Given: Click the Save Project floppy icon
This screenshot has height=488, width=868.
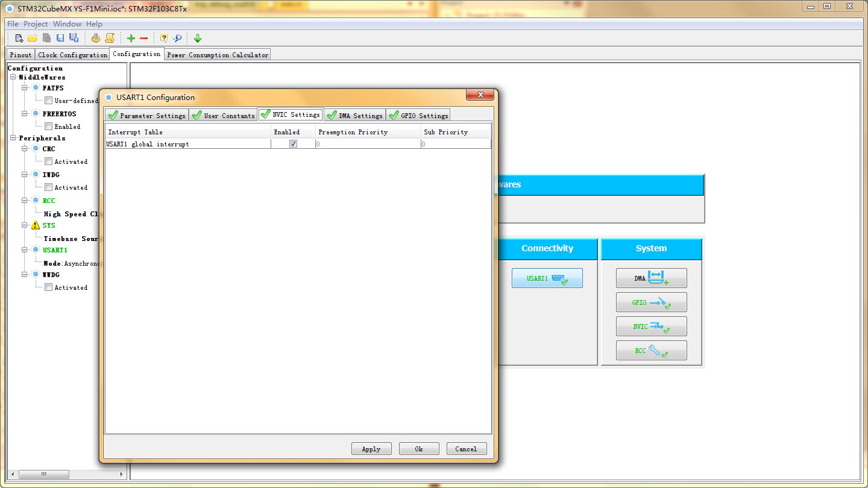Looking at the screenshot, I should tap(60, 38).
